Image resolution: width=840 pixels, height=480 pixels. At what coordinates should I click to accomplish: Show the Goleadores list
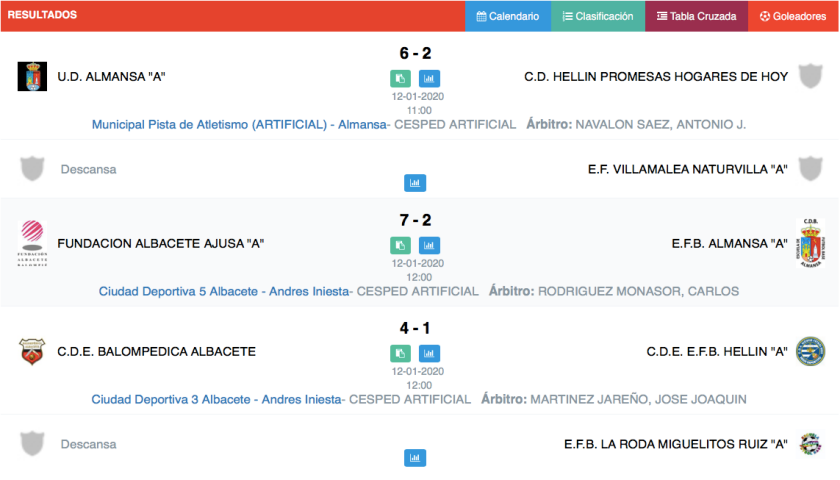tap(793, 16)
